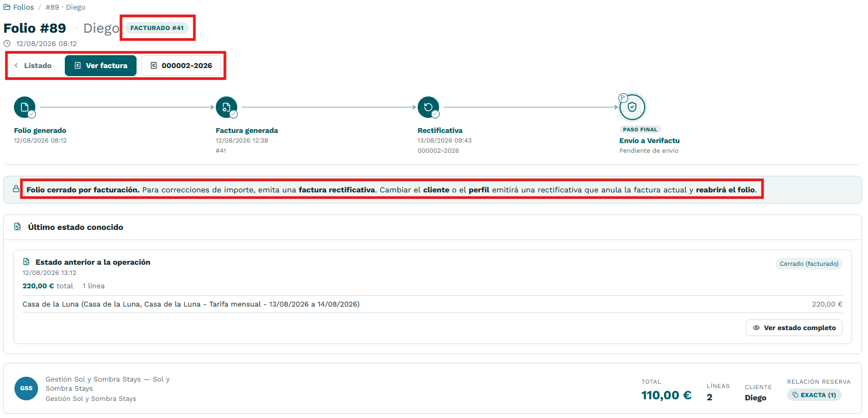Screen dimensions: 868x418
Task: Select the Envío a Verifactu shield icon
Action: [x=632, y=107]
